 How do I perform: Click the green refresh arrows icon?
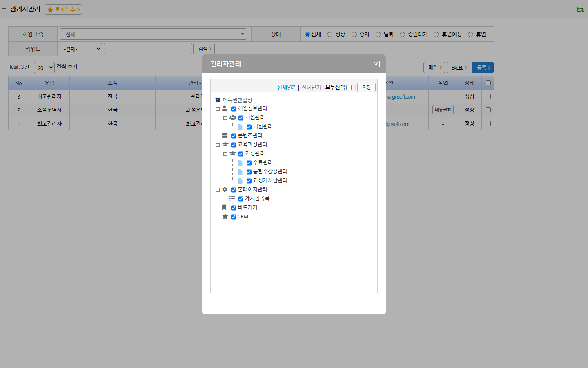click(x=580, y=9)
